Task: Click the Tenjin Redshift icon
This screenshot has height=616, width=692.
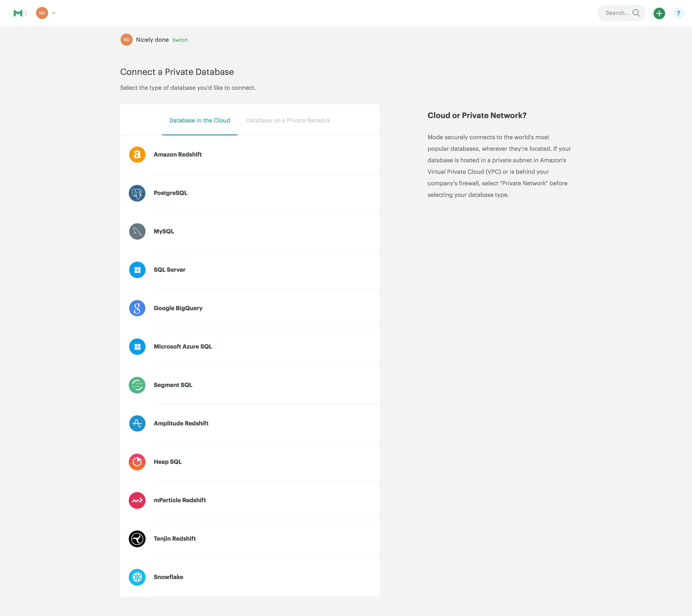Action: (x=137, y=539)
